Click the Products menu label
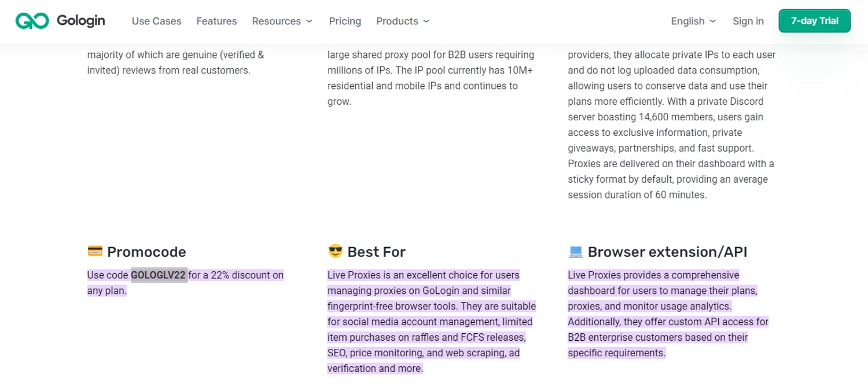Viewport: 868px width, 387px height. [397, 21]
